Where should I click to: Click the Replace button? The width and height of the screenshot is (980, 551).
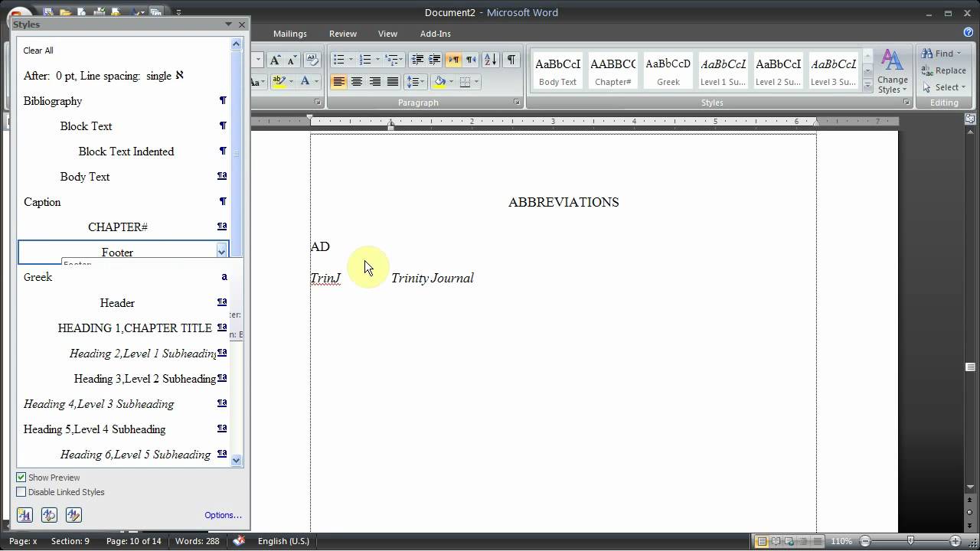tap(944, 70)
